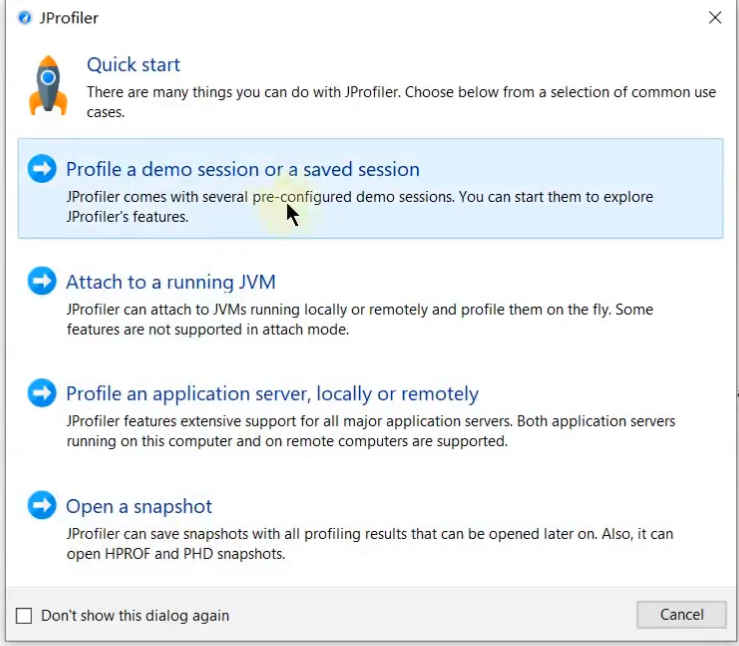The width and height of the screenshot is (739, 646).
Task: Click the description about attaching to JVMs locally or remotely
Action: tap(359, 319)
